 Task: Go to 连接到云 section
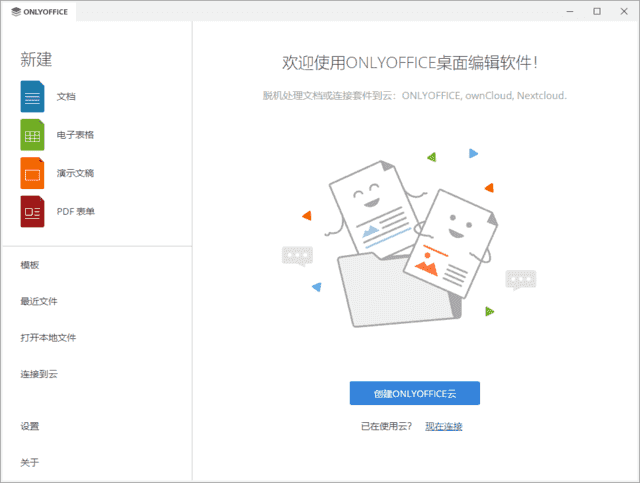[x=39, y=374]
